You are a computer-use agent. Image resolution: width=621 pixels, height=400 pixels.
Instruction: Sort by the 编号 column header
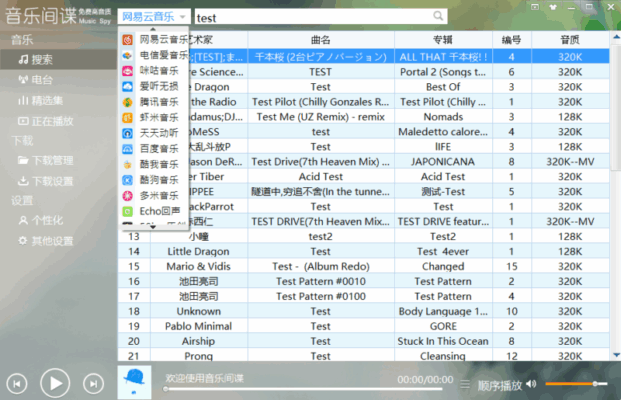click(x=512, y=40)
